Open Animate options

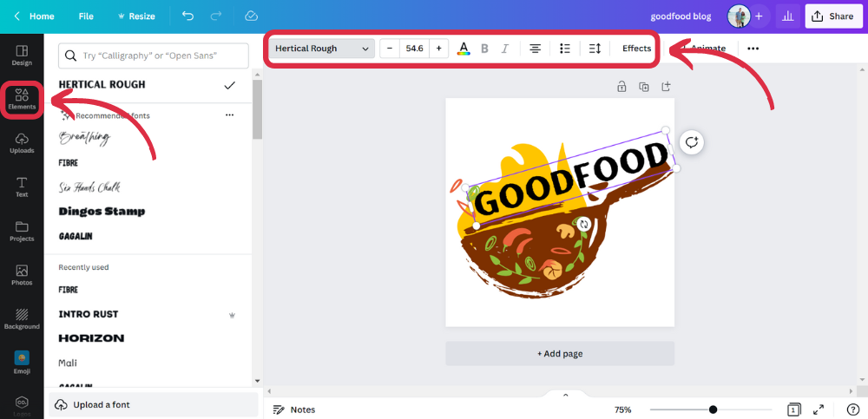click(x=702, y=49)
